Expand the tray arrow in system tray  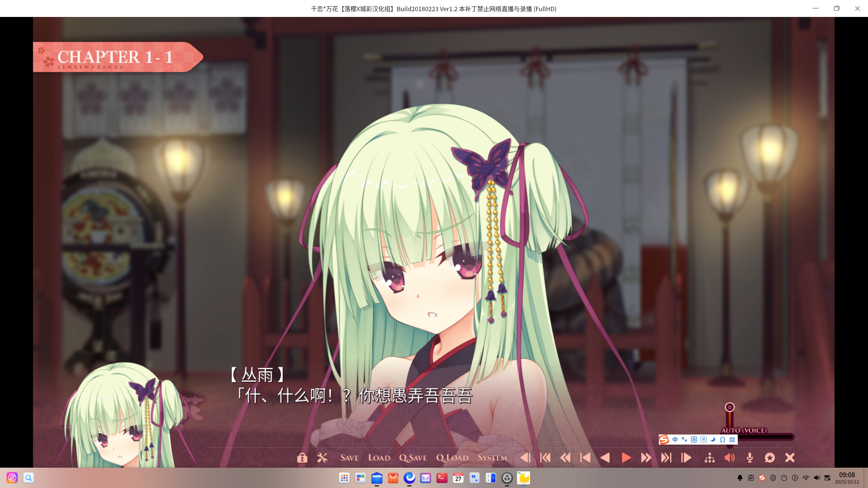click(x=795, y=478)
